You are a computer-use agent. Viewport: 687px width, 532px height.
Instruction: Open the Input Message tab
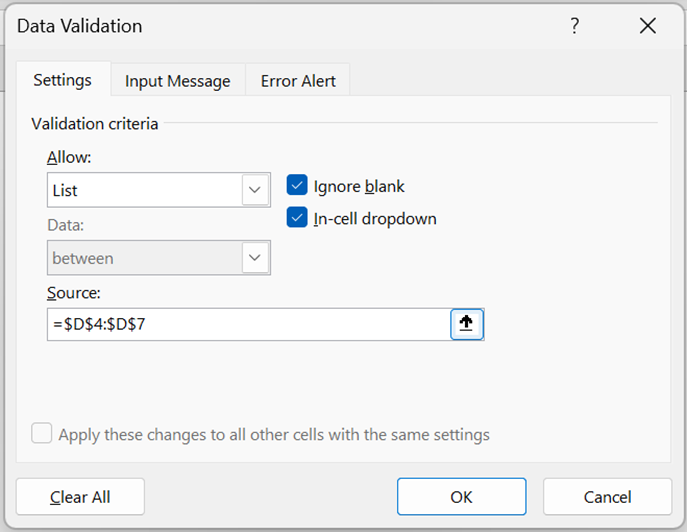(x=177, y=81)
